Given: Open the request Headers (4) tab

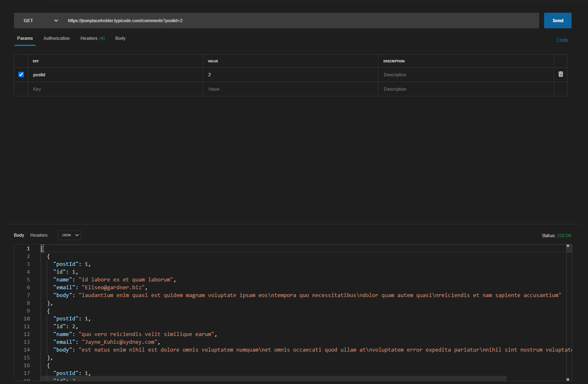Looking at the screenshot, I should click(x=93, y=38).
